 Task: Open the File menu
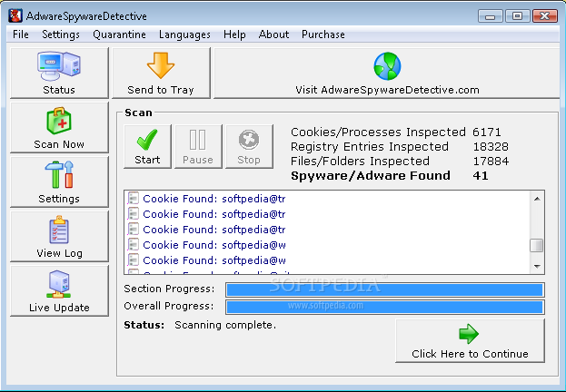coord(21,34)
